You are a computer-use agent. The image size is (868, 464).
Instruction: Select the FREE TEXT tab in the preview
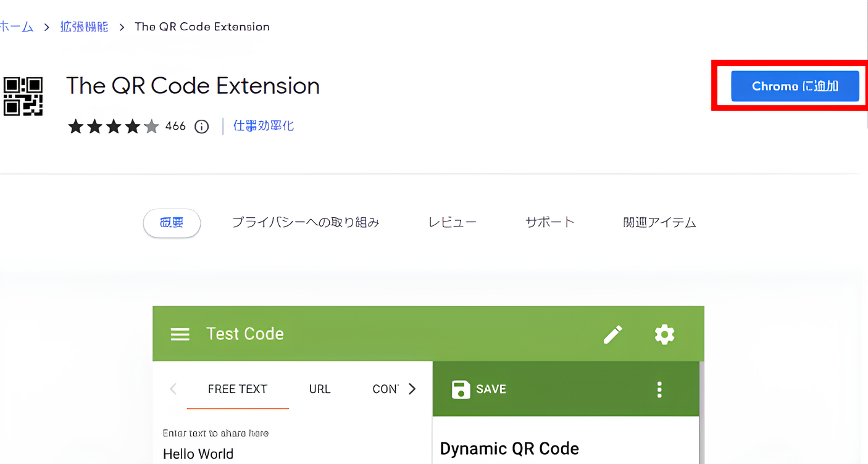pos(238,389)
